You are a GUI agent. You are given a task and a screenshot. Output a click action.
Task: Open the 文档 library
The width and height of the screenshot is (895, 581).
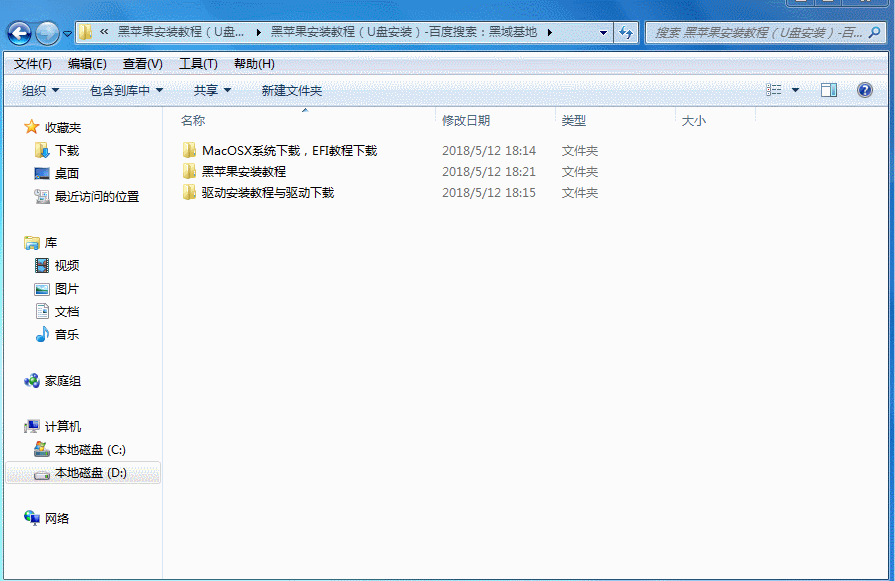(x=67, y=312)
